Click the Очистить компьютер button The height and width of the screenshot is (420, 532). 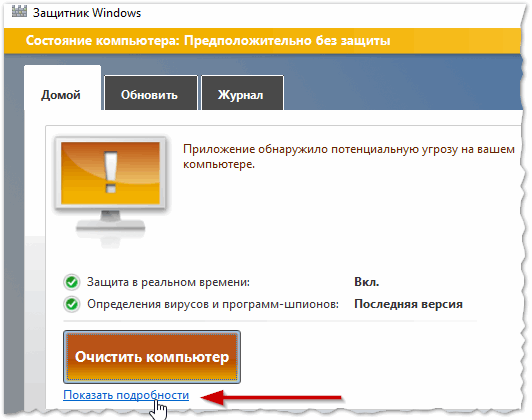click(x=152, y=357)
